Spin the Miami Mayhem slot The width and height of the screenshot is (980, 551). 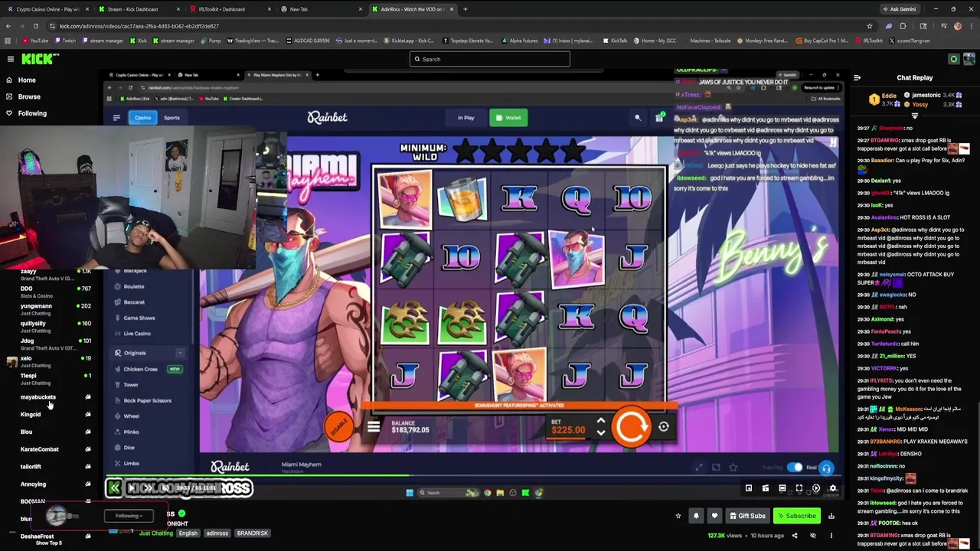(631, 428)
